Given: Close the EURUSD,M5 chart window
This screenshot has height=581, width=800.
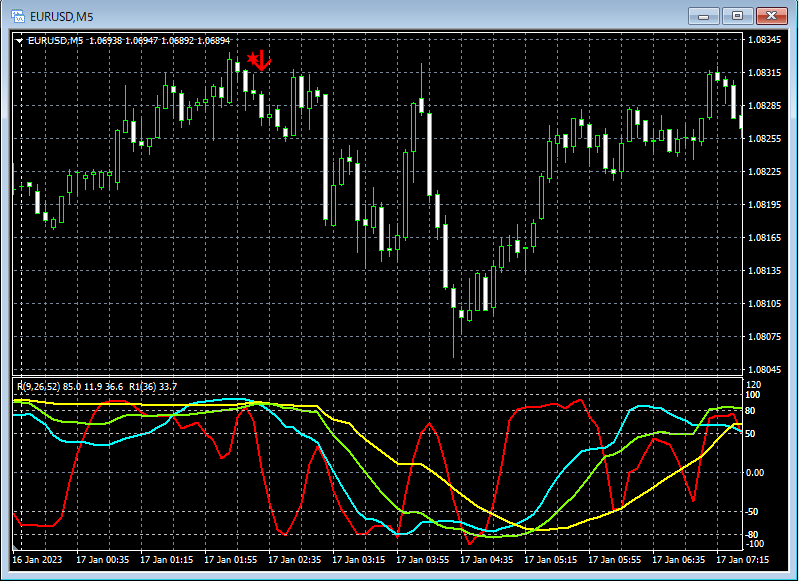Looking at the screenshot, I should click(x=771, y=16).
